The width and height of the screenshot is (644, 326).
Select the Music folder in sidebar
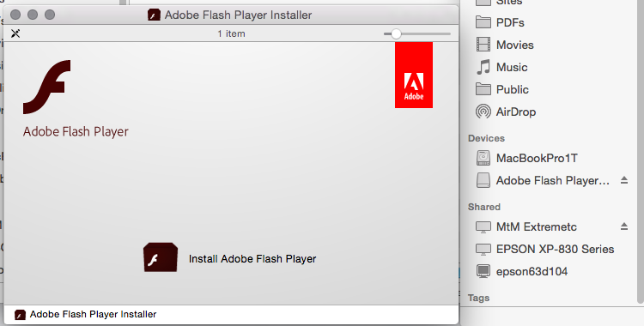pyautogui.click(x=501, y=67)
